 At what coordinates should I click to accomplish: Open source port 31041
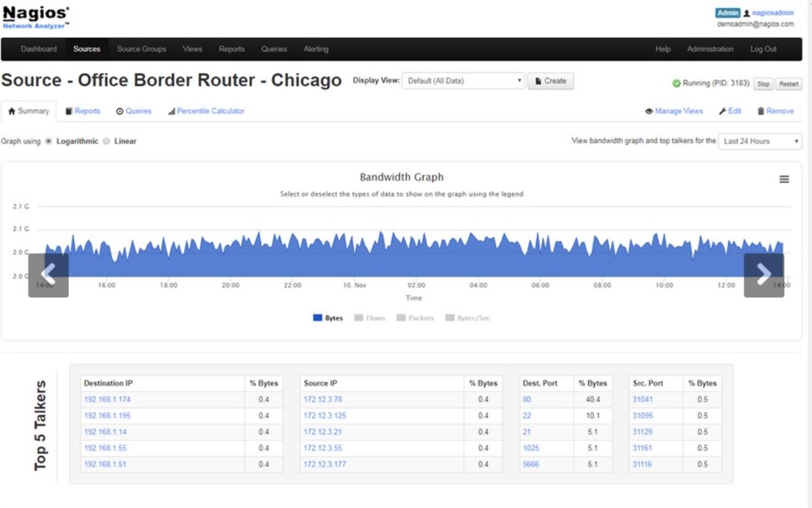(642, 400)
